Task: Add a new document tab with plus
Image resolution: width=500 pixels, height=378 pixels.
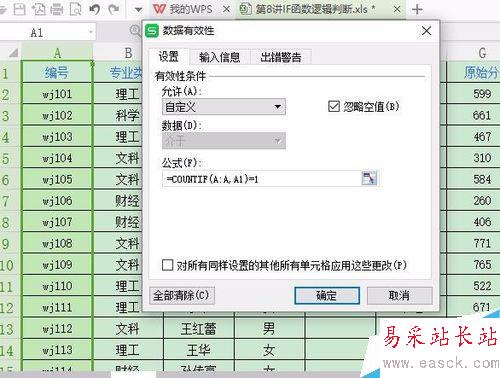Action: (417, 9)
